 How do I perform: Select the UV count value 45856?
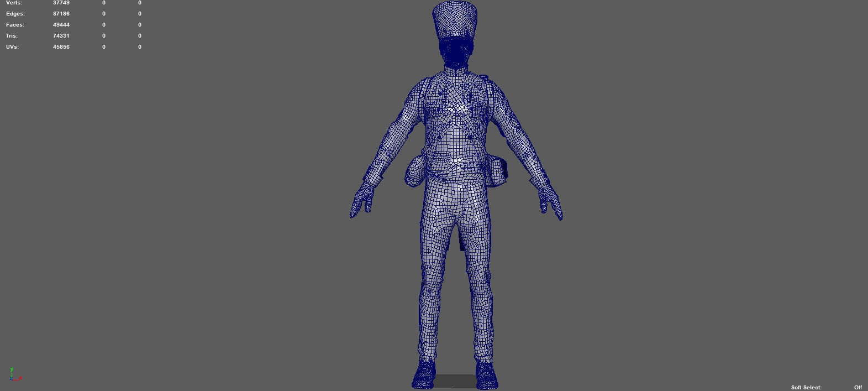[61, 47]
